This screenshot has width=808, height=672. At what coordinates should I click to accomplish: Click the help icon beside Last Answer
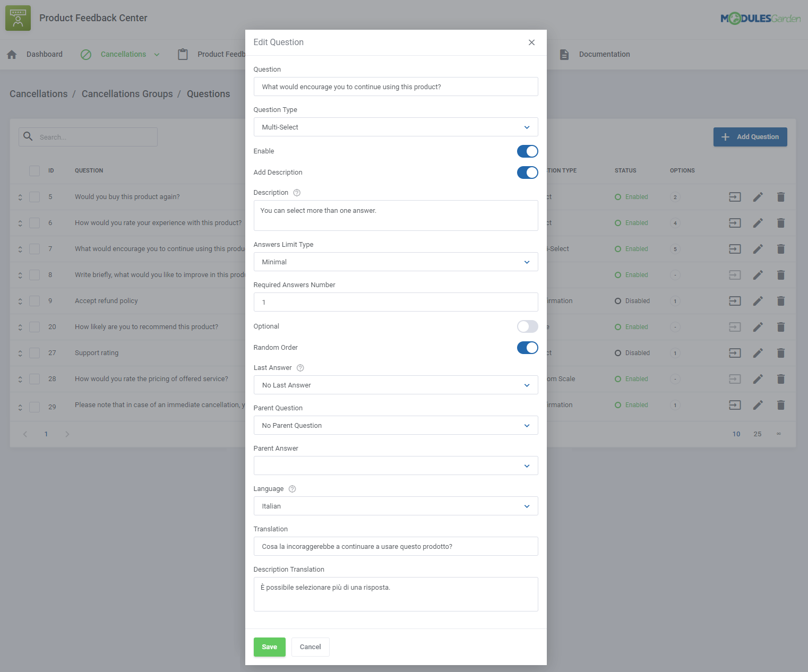click(300, 367)
